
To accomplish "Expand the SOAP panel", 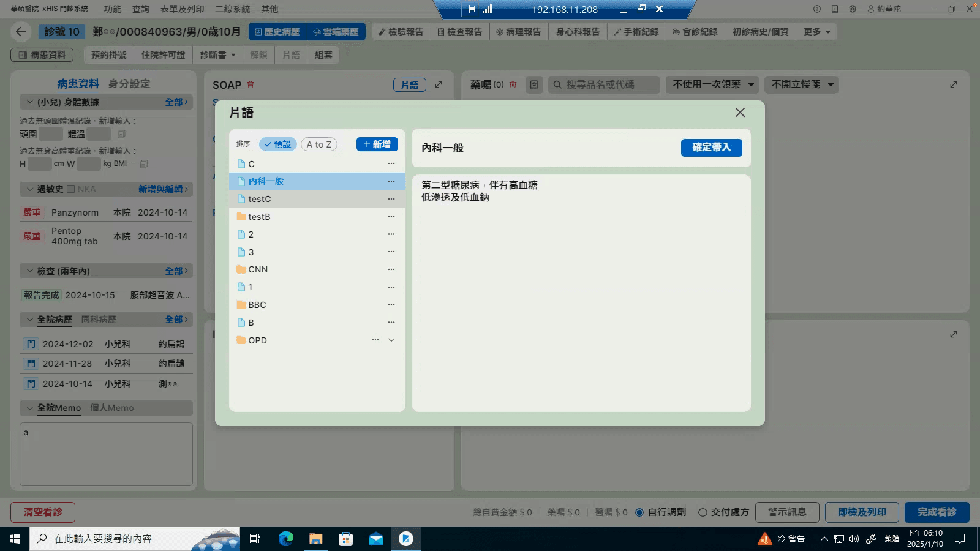I will coord(439,84).
